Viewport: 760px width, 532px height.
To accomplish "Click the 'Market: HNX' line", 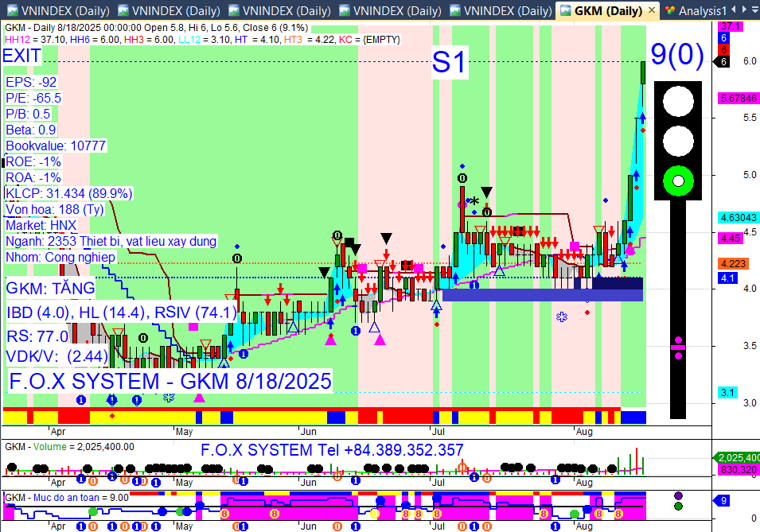I will [41, 225].
